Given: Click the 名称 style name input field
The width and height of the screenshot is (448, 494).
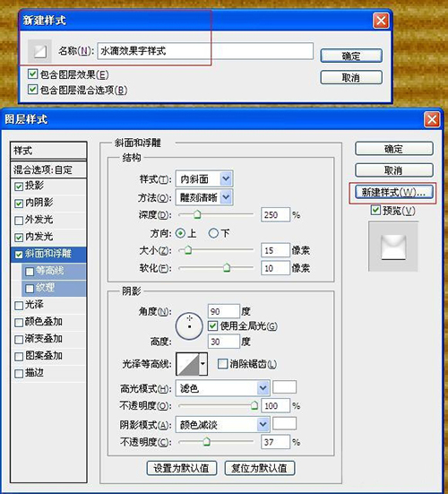Looking at the screenshot, I should coord(205,51).
